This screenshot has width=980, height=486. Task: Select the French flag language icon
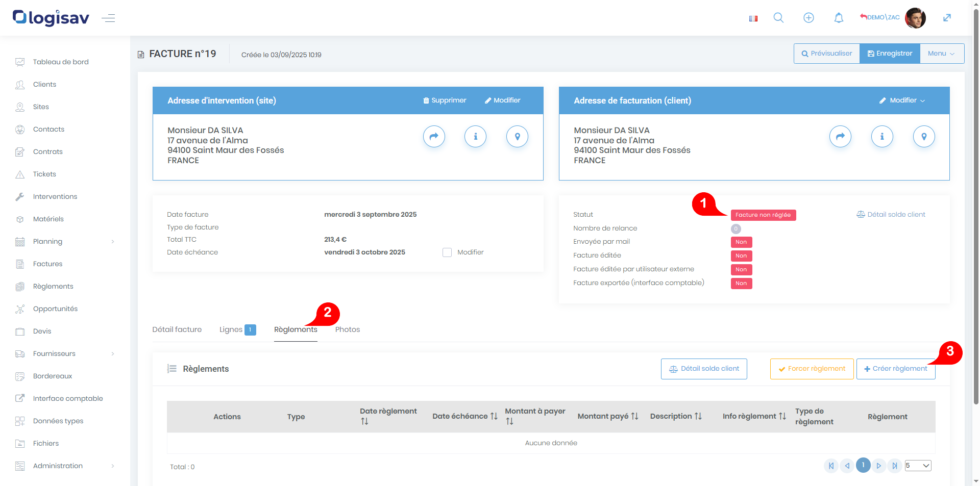(753, 18)
